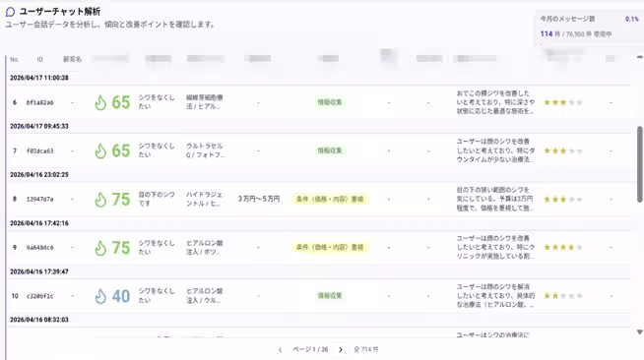Viewport: 644px width, 360px height.
Task: Click the flame icon in row 9a6484c6
Action: [x=100, y=248]
